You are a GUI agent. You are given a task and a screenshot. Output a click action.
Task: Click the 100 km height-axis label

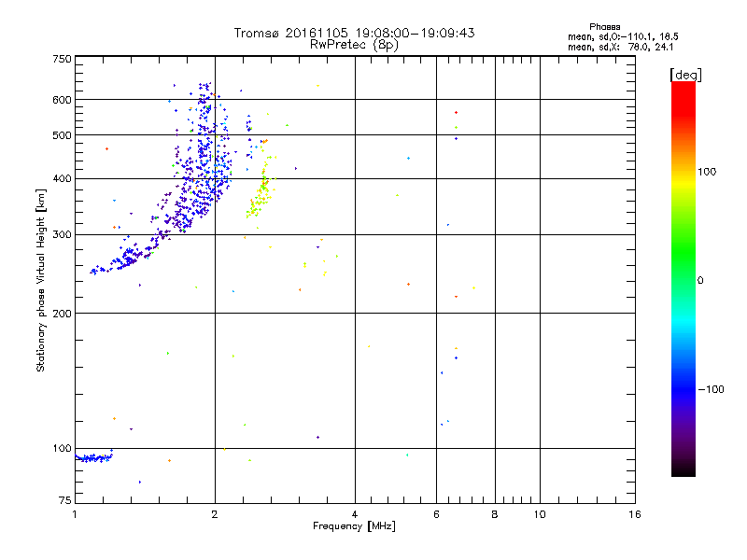click(62, 449)
